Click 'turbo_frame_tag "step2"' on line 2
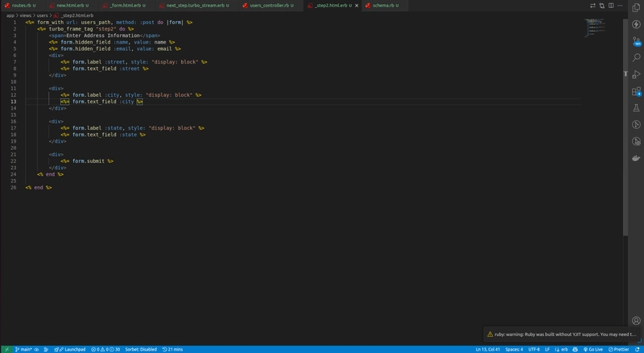 83,29
